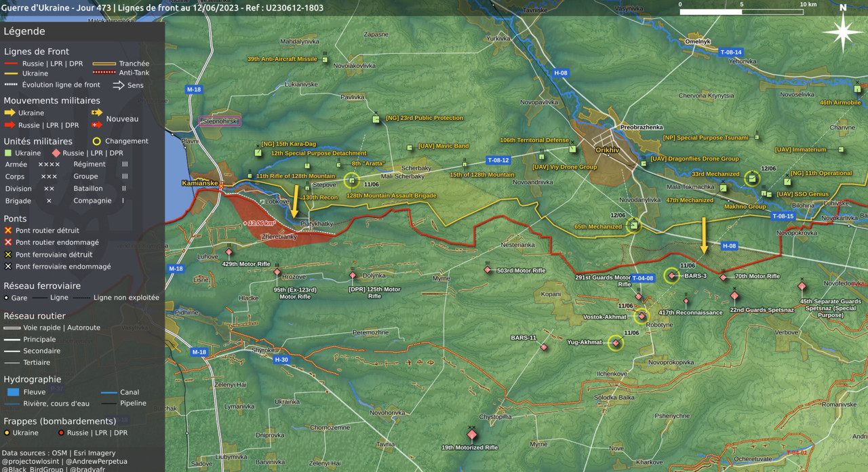The width and height of the screenshot is (868, 472).
Task: Select the T-04-08 road shield
Action: [643, 278]
